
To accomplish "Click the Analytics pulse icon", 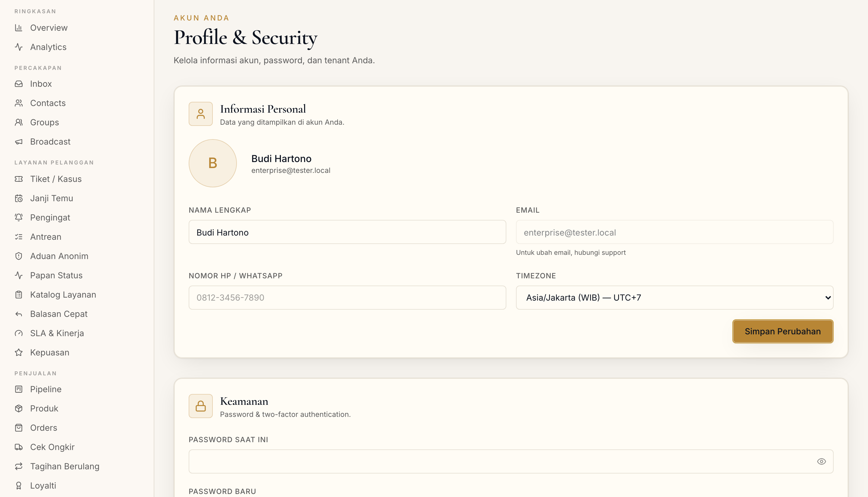I will tap(19, 47).
